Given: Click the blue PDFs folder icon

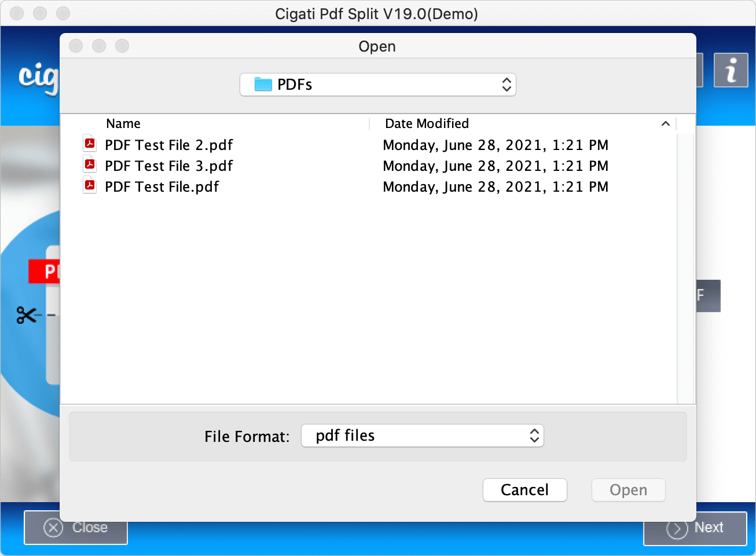Looking at the screenshot, I should [x=263, y=85].
